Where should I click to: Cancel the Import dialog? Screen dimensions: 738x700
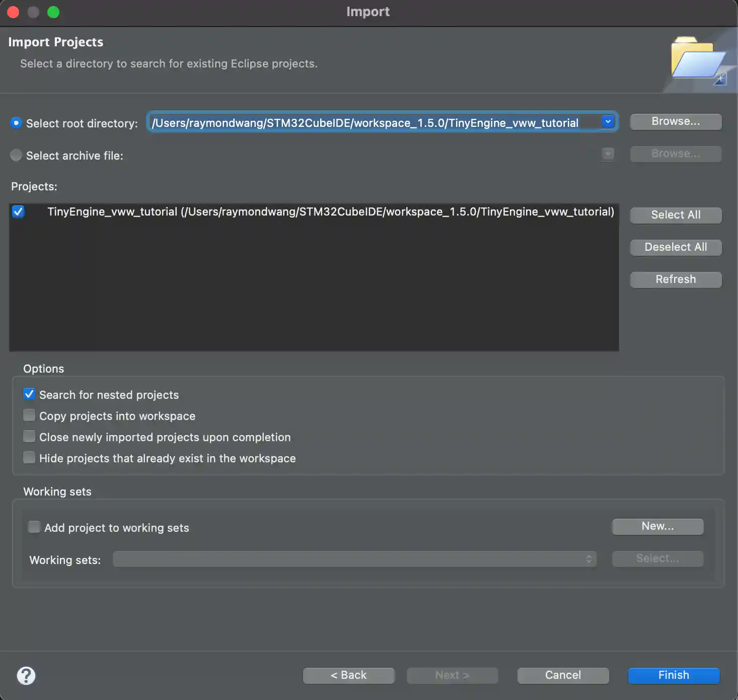click(563, 675)
